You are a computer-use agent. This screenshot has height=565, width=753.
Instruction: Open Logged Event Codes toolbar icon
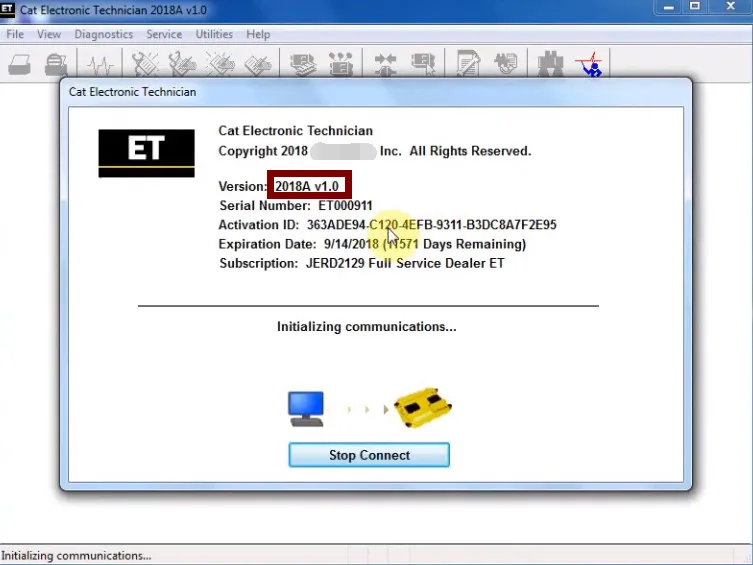pos(258,64)
